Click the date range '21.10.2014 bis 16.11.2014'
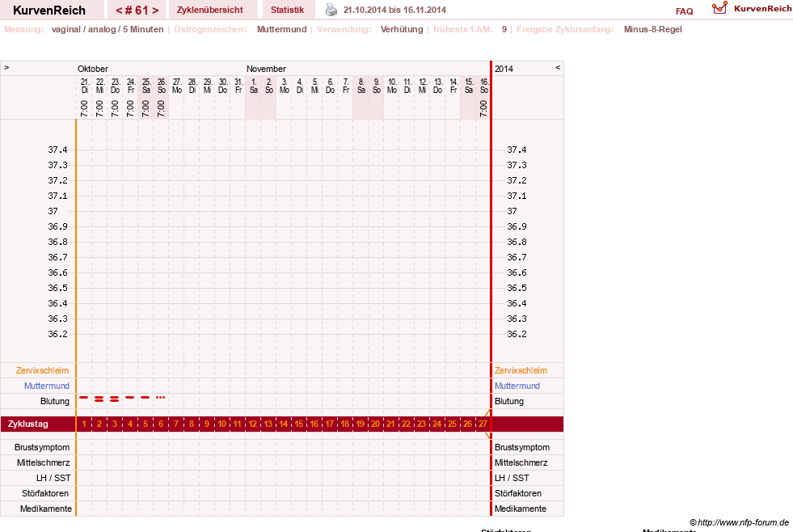793x532 pixels. 394,10
